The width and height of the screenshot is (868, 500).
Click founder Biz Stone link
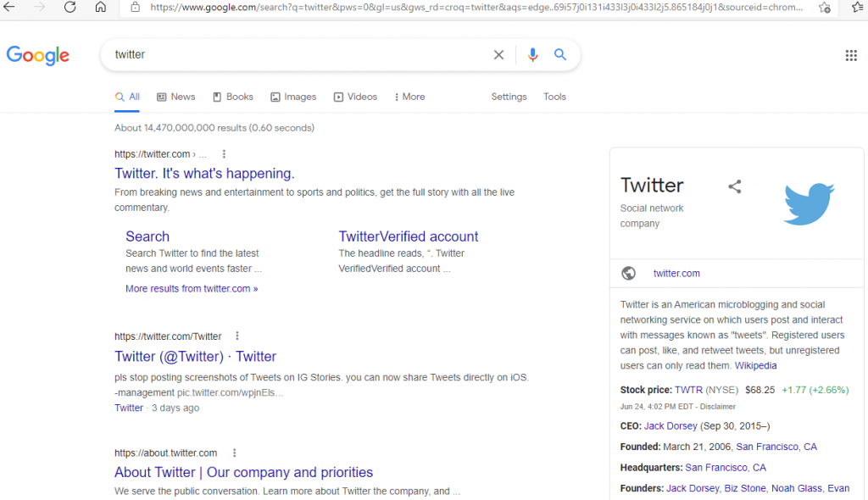click(745, 488)
